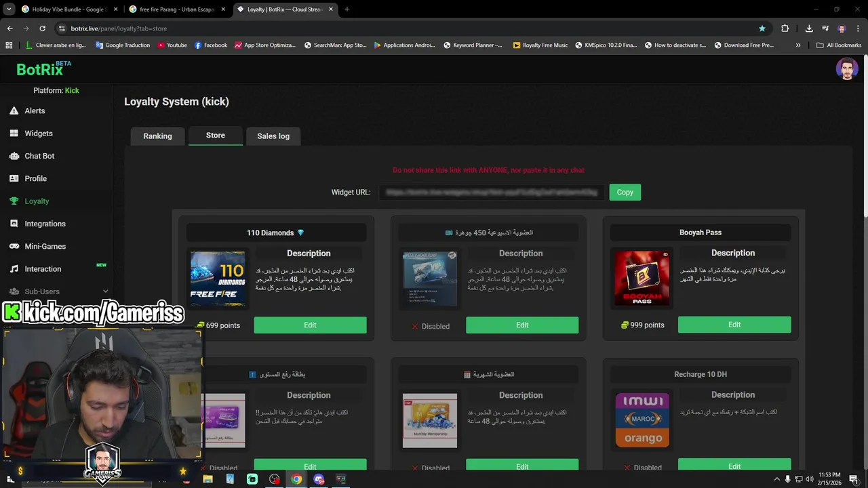868x488 pixels.
Task: Open the Profile page in sidebar
Action: pos(35,178)
